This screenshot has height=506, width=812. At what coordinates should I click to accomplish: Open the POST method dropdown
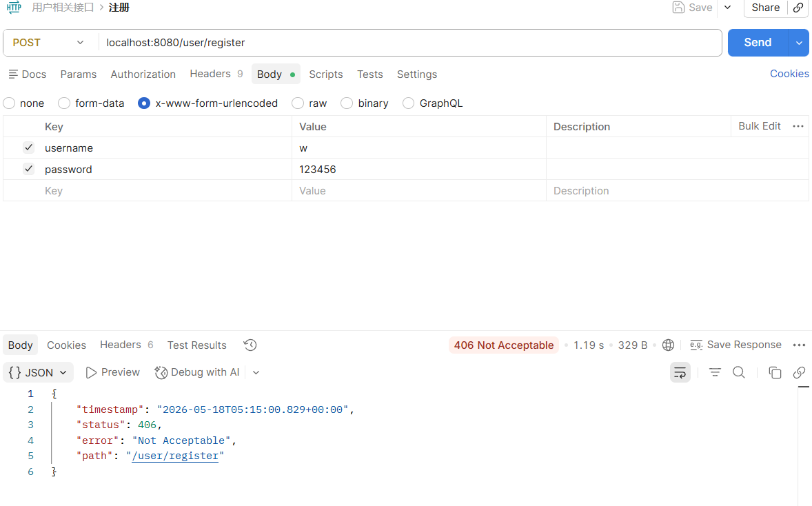point(48,43)
